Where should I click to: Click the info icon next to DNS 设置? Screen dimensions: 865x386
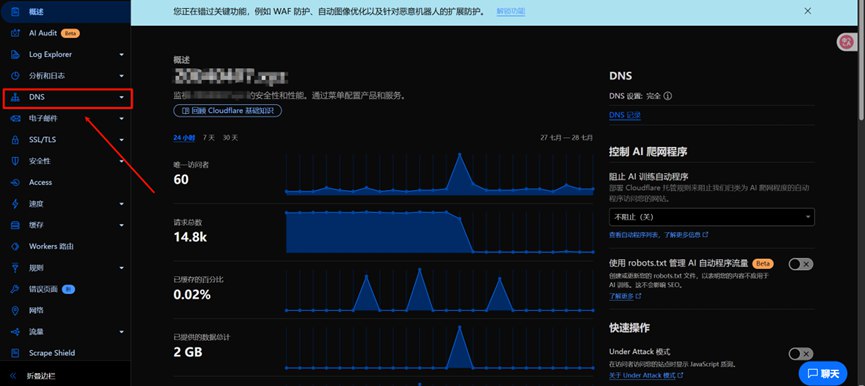pyautogui.click(x=668, y=96)
